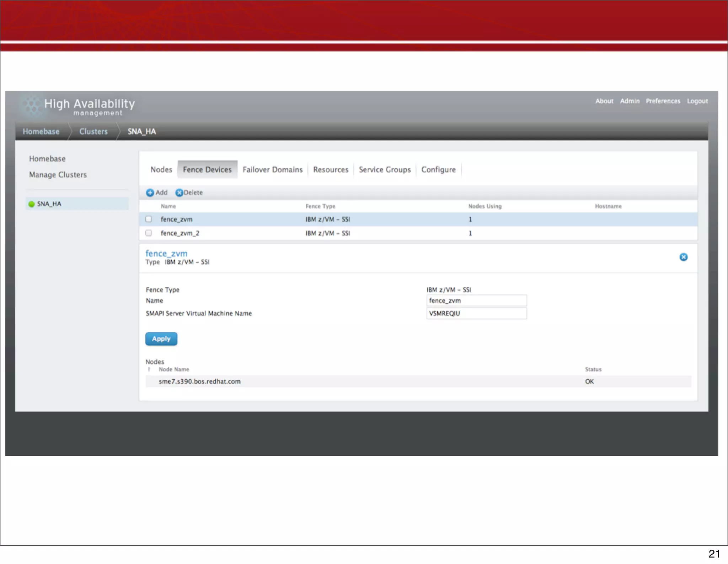Click Manage Clusters in the sidebar
The image size is (728, 564).
58,175
